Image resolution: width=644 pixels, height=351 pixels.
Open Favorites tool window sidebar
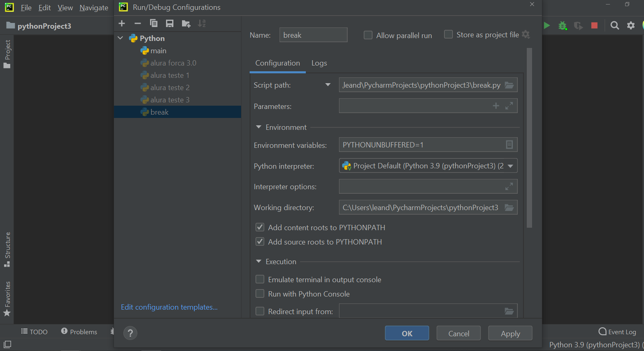7,299
